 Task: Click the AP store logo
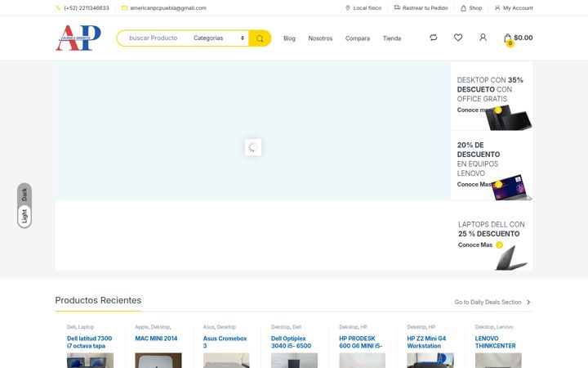point(78,38)
